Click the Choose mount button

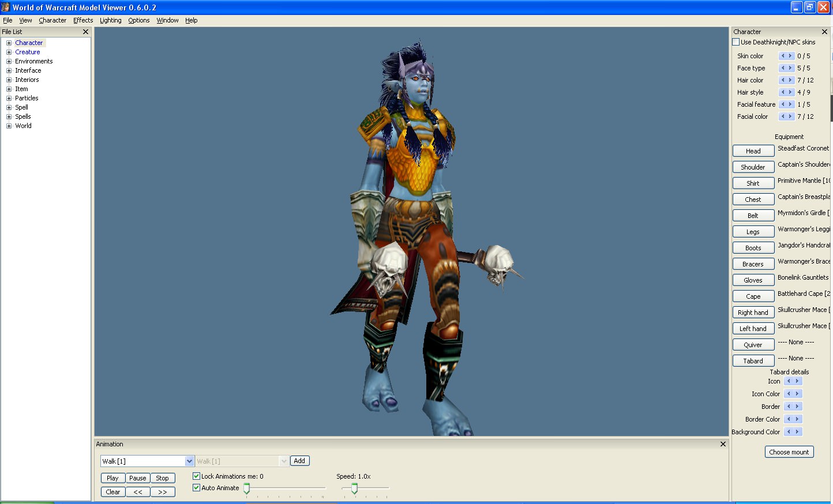(789, 452)
